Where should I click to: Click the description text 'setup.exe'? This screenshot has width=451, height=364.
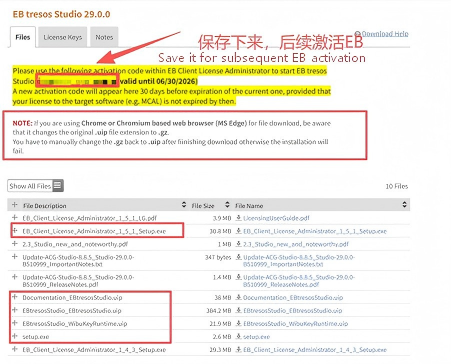point(36,337)
